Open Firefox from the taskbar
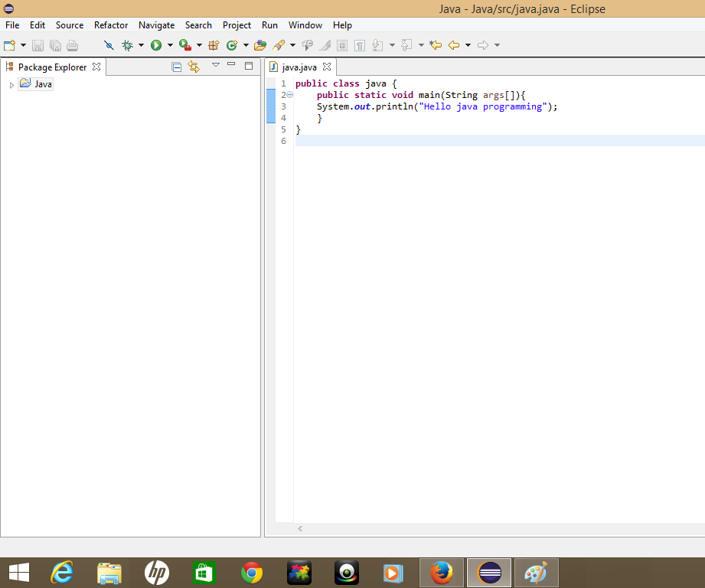 tap(442, 572)
